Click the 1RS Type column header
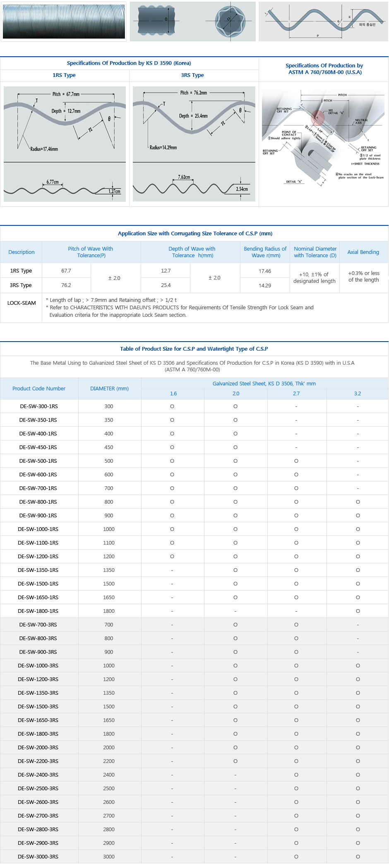 [64, 75]
